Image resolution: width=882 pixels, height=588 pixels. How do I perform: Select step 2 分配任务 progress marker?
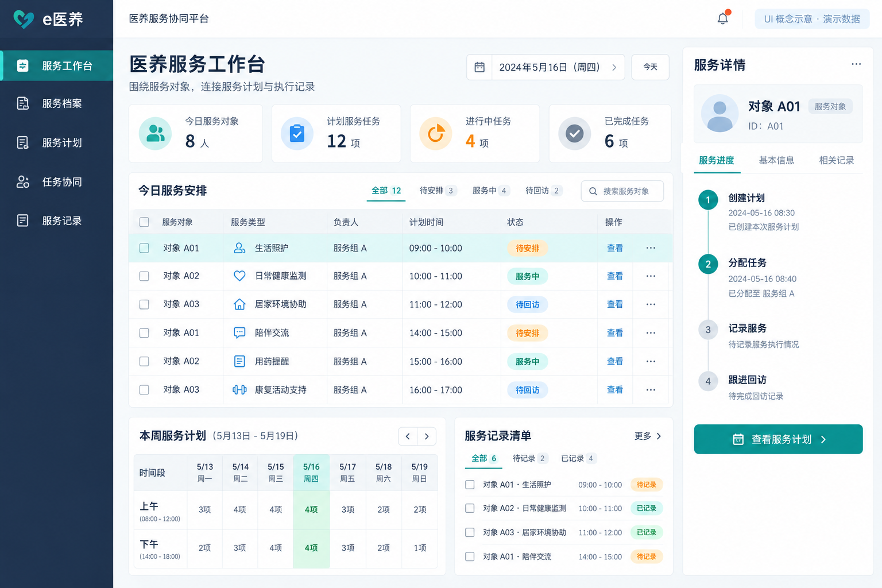tap(708, 264)
